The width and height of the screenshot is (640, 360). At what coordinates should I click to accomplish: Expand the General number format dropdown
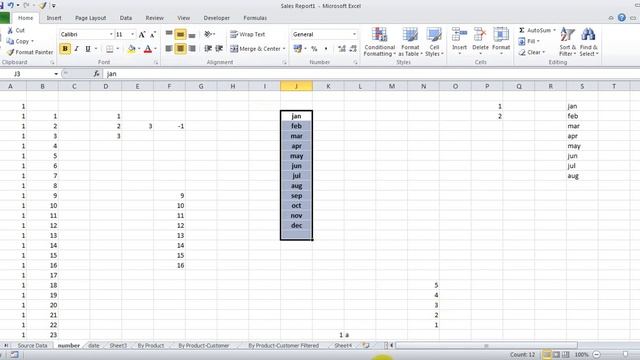[354, 34]
